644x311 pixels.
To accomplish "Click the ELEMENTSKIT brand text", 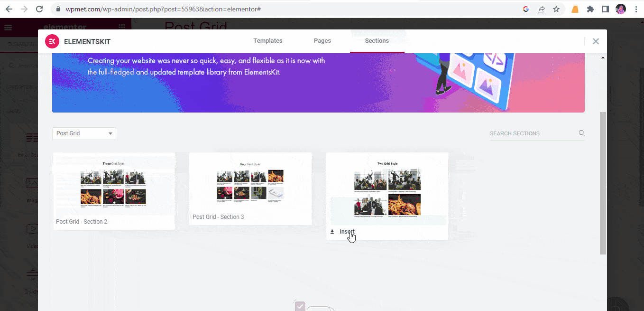I will (87, 42).
